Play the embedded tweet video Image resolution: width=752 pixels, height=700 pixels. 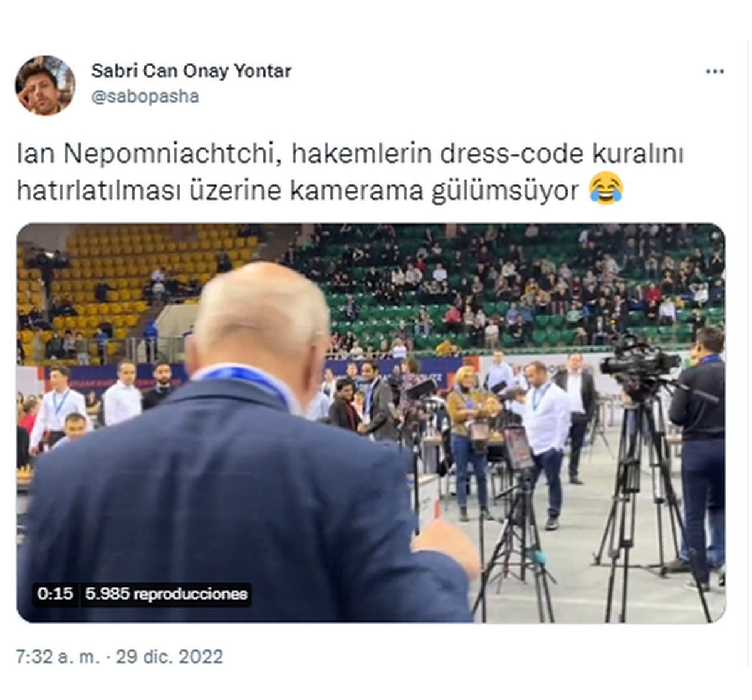click(x=371, y=423)
